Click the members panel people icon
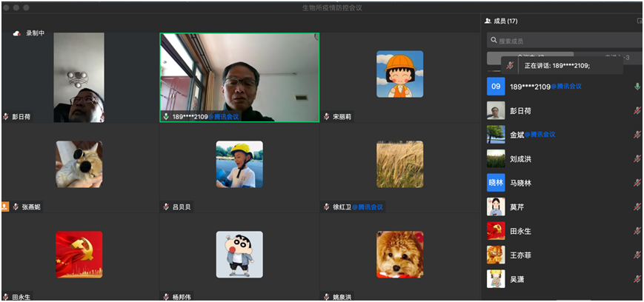 488,21
